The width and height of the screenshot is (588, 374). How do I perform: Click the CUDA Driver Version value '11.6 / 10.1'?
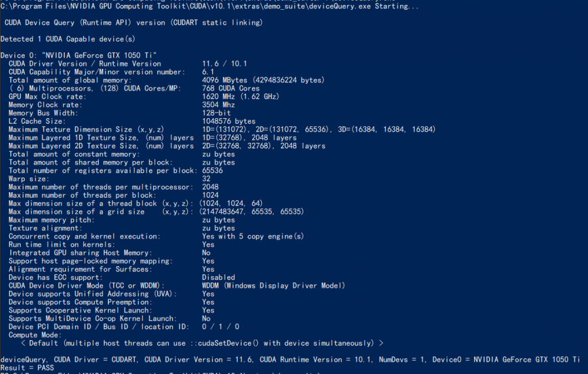click(225, 64)
